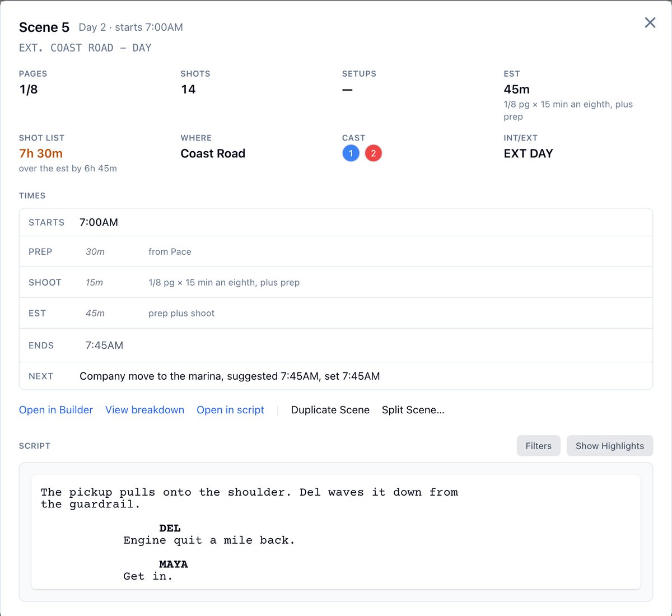672x616 pixels.
Task: Click Show Highlights button
Action: pyautogui.click(x=610, y=446)
